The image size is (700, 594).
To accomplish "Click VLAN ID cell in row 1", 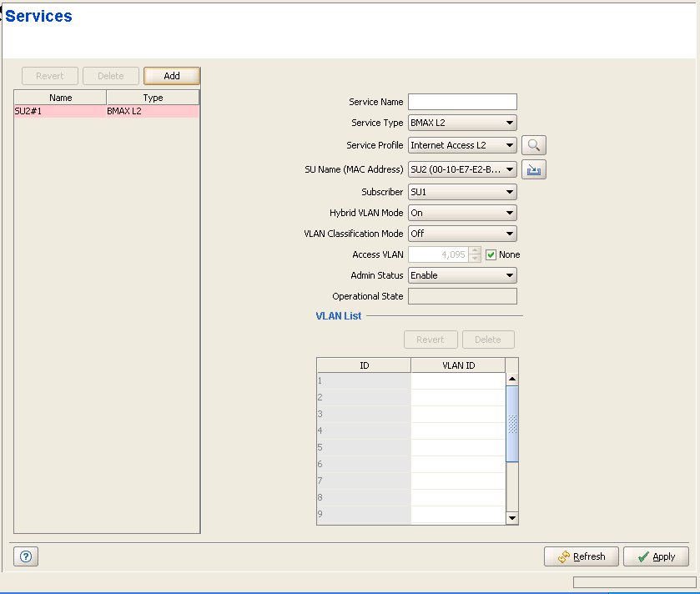I will tap(458, 381).
